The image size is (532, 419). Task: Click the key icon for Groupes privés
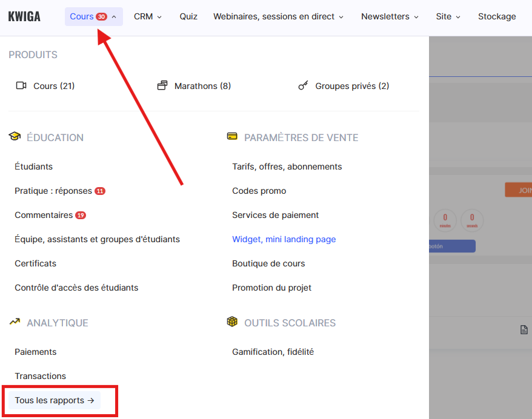tap(303, 85)
